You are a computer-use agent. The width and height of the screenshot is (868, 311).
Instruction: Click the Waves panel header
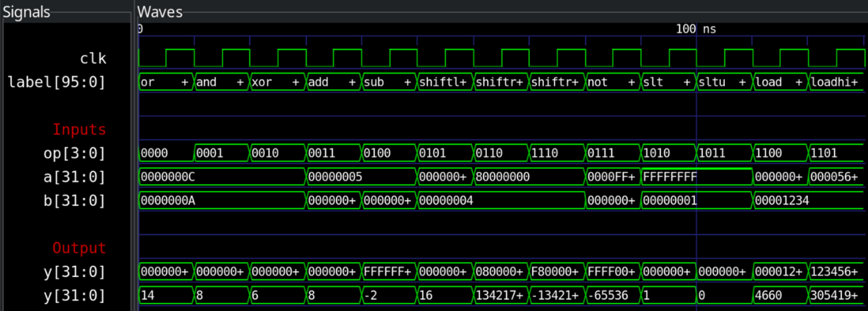tap(160, 12)
